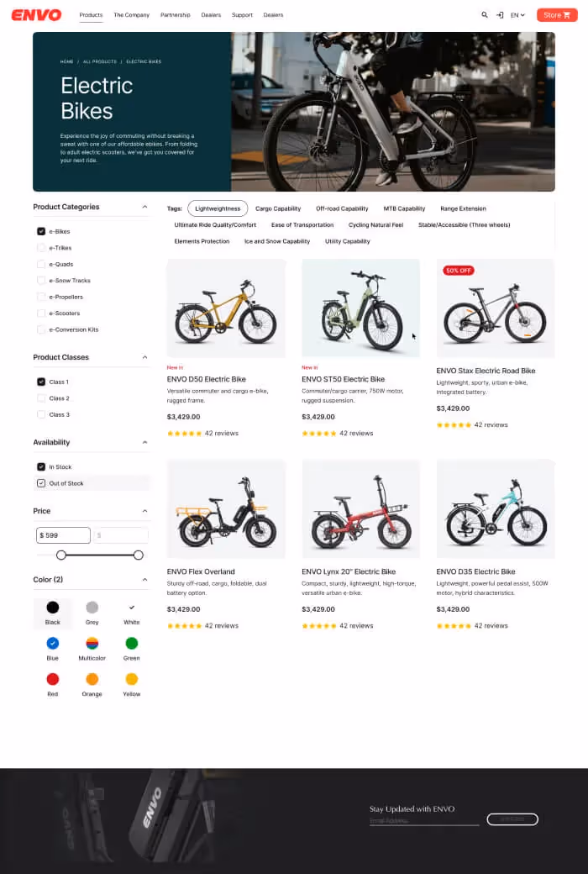
Task: Open the Support menu item
Action: click(242, 15)
